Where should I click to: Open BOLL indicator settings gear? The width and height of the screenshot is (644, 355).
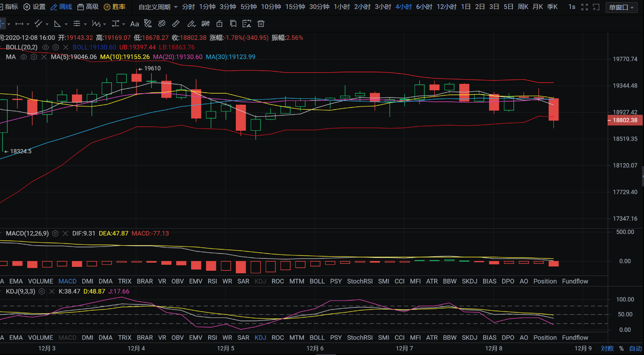point(55,47)
